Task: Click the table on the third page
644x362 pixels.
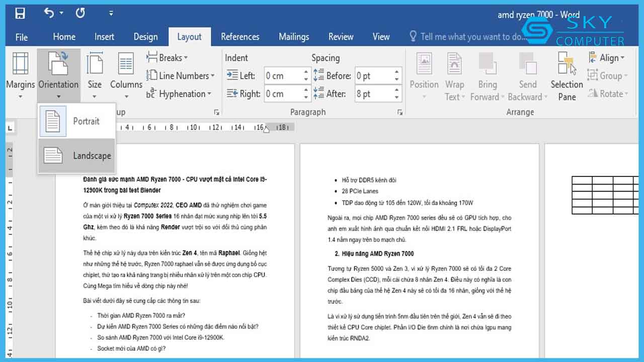Action: (x=605, y=195)
